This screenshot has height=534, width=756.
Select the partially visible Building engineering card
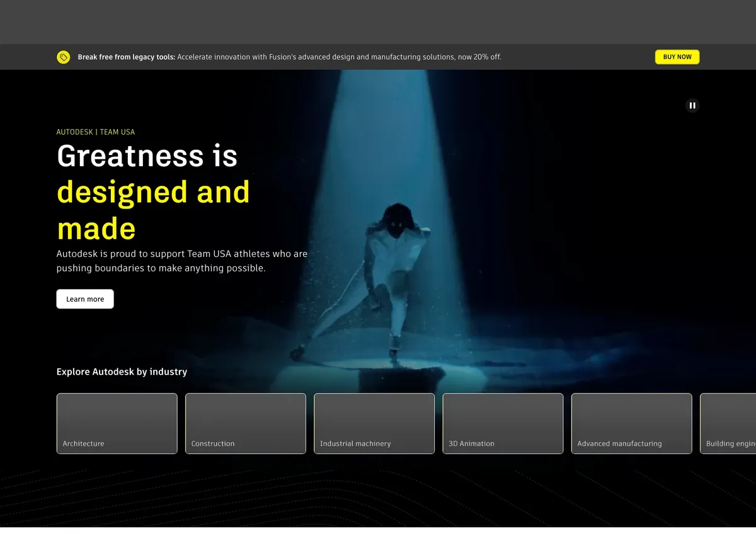[x=728, y=423]
